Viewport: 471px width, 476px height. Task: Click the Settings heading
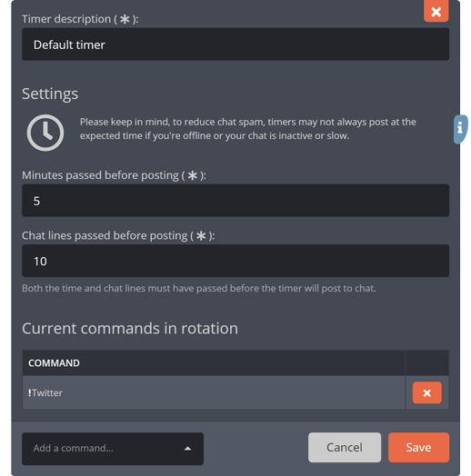coord(50,94)
